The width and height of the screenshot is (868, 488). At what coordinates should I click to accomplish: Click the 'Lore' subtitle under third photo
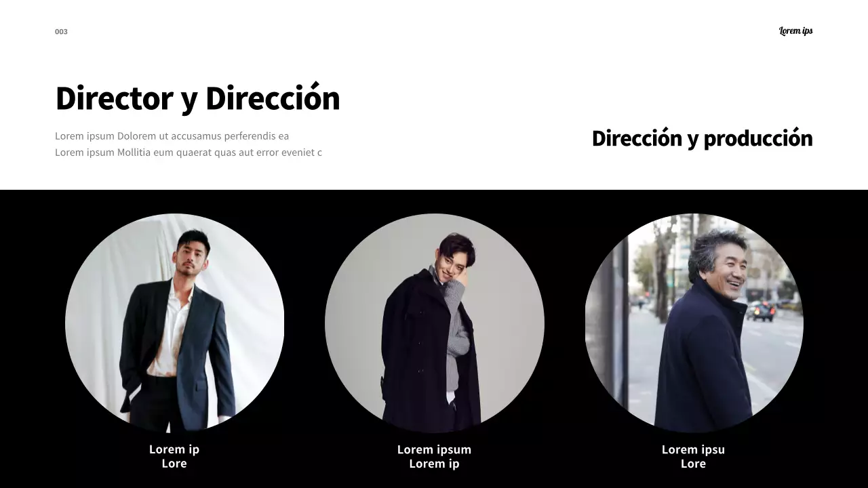click(693, 464)
